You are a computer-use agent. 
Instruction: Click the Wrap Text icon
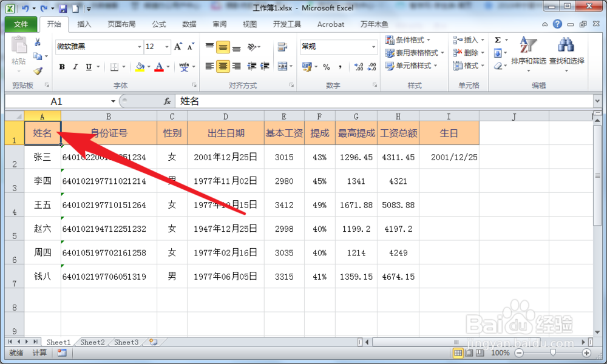(x=282, y=47)
